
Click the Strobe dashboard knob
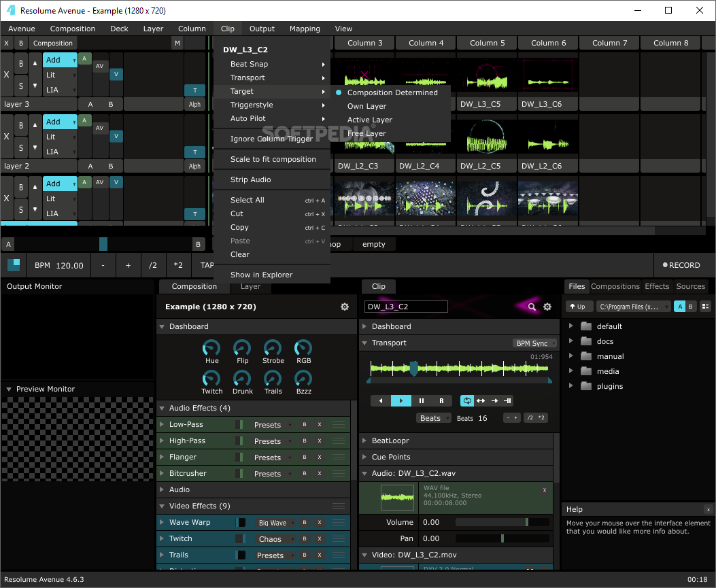point(273,348)
